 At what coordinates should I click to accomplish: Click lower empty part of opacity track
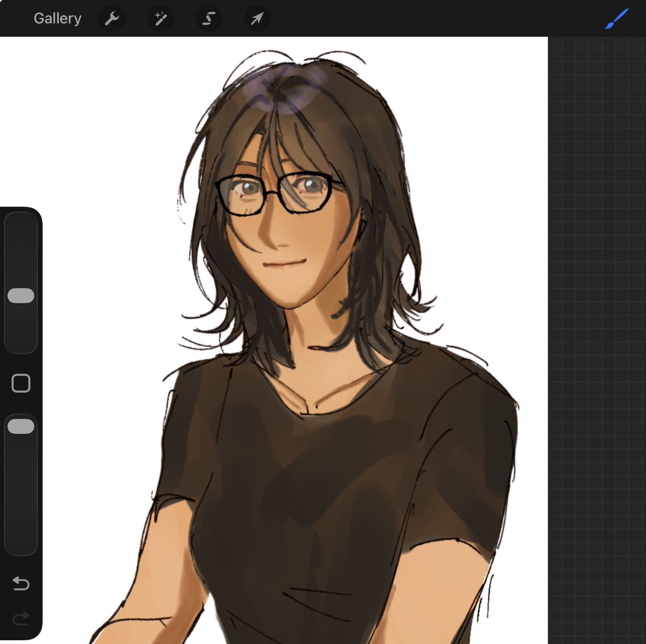pyautogui.click(x=21, y=495)
